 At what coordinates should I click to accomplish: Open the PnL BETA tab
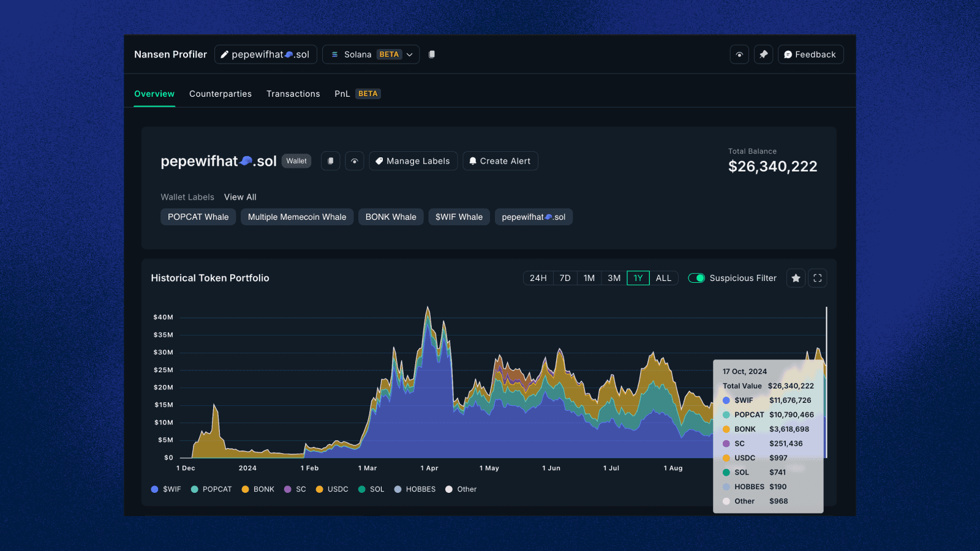pos(357,94)
